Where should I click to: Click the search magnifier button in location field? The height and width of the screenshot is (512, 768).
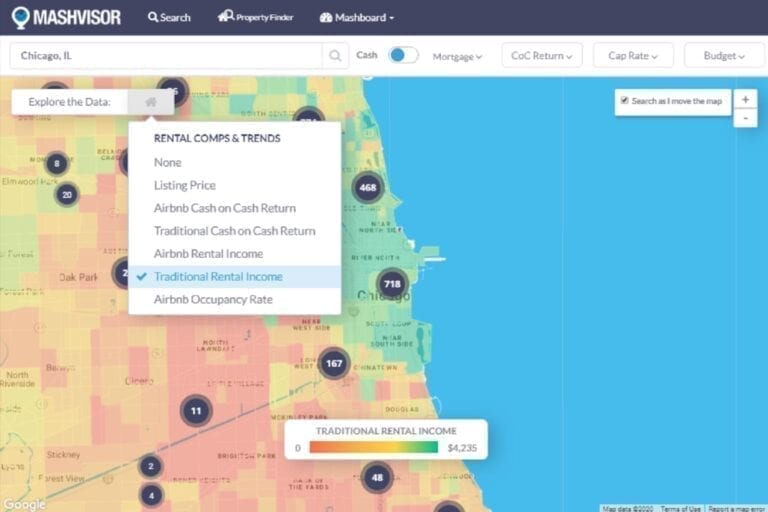click(x=335, y=56)
